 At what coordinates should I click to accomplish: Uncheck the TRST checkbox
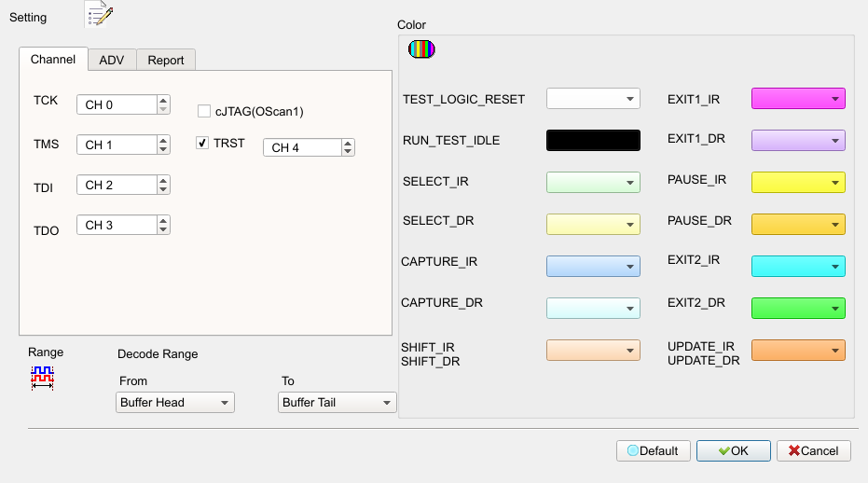(x=202, y=143)
